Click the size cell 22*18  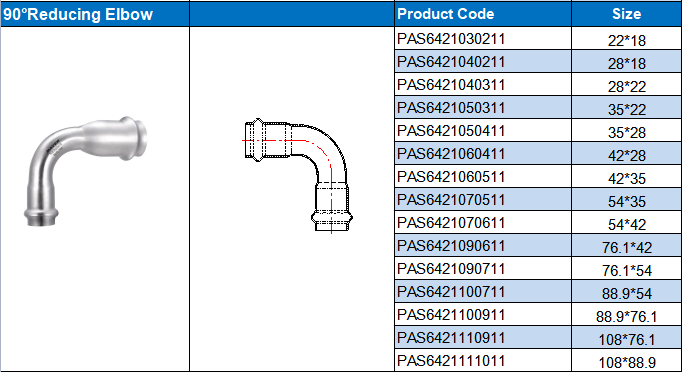(x=626, y=39)
